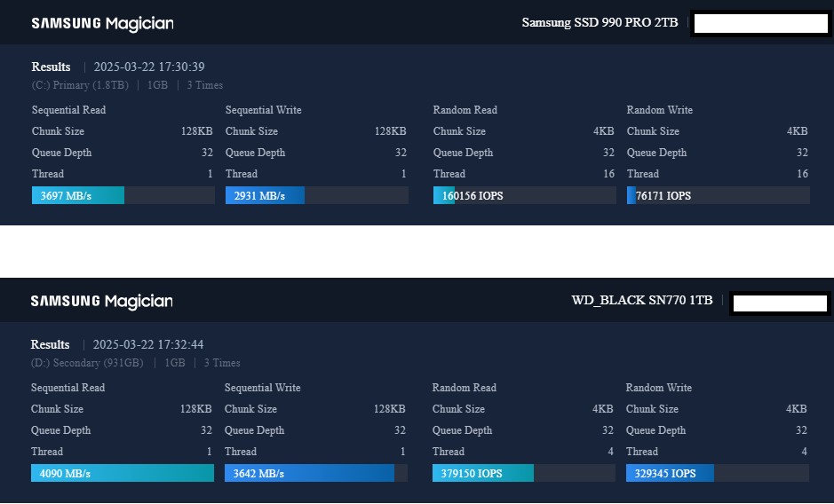
Task: Click the Samsung SSD 990 PRO 2TB drive name
Action: coord(600,22)
